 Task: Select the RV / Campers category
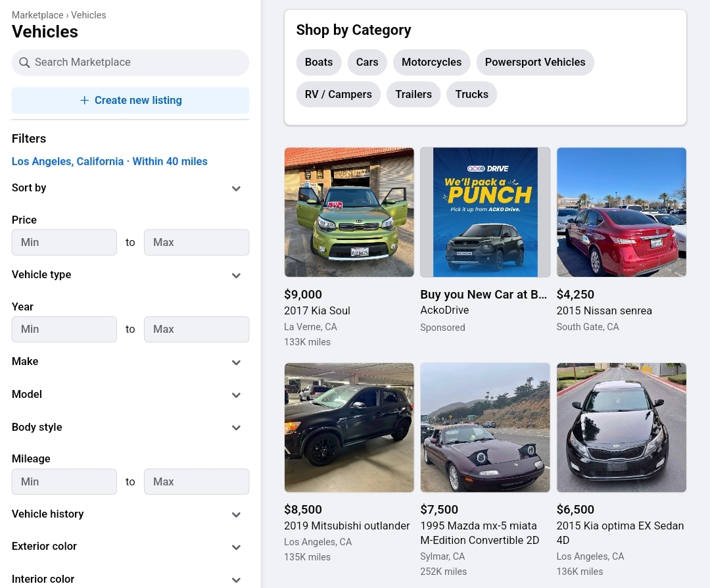pos(339,94)
